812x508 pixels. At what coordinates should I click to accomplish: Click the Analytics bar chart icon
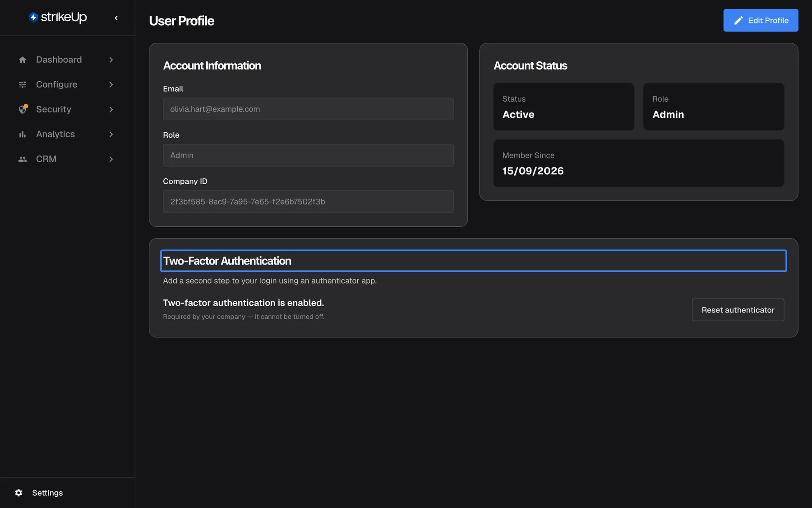23,134
